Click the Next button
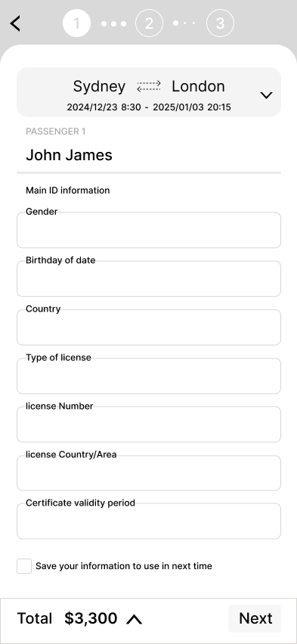The height and width of the screenshot is (644, 297). click(255, 618)
